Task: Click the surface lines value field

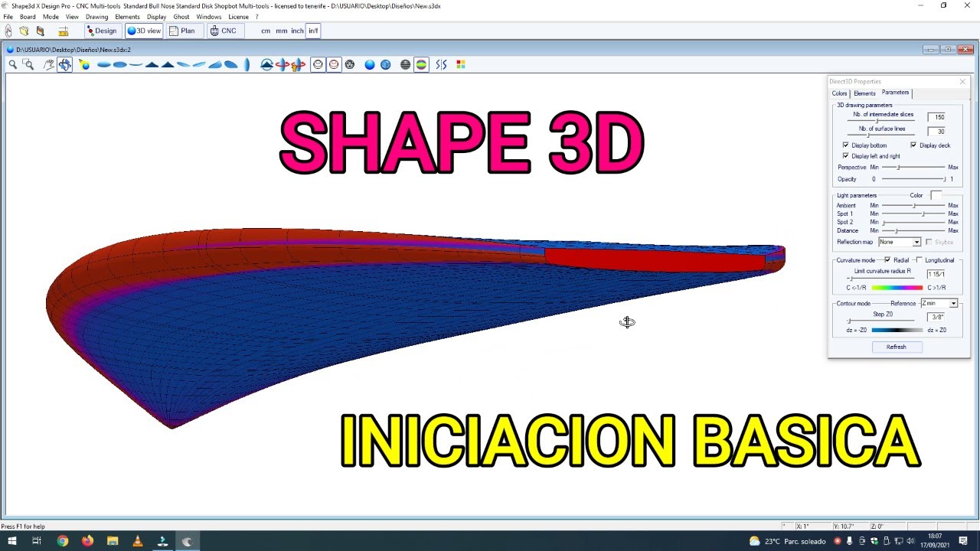Action: click(x=936, y=132)
